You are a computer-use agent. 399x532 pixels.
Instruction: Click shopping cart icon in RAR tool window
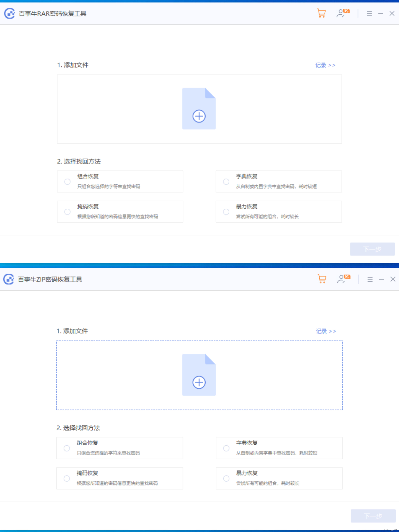(x=321, y=13)
